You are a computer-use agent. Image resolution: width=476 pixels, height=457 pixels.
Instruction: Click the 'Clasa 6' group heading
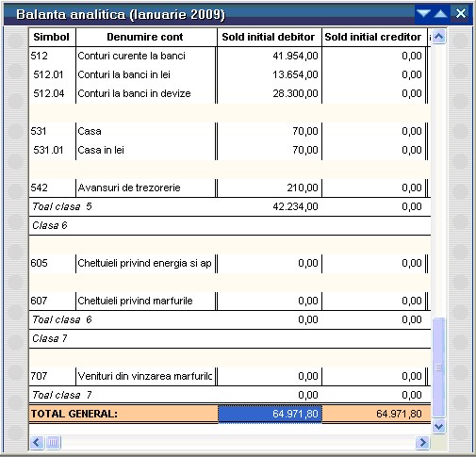point(50,225)
